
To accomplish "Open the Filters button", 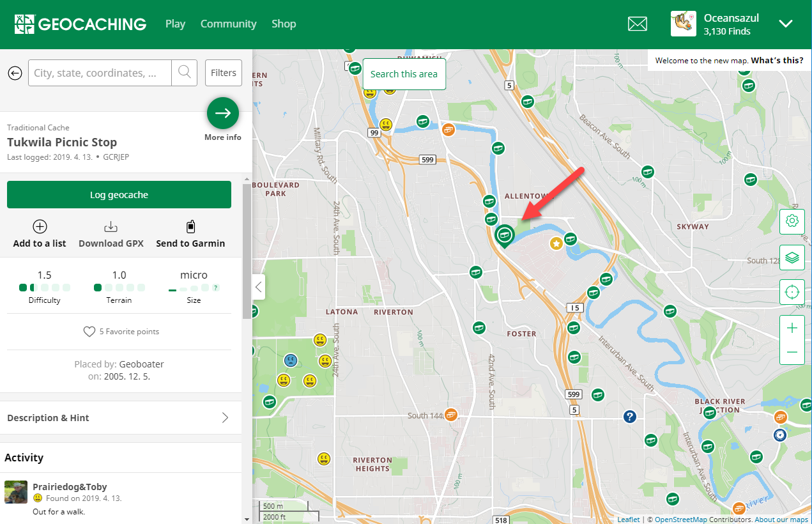I will click(224, 73).
